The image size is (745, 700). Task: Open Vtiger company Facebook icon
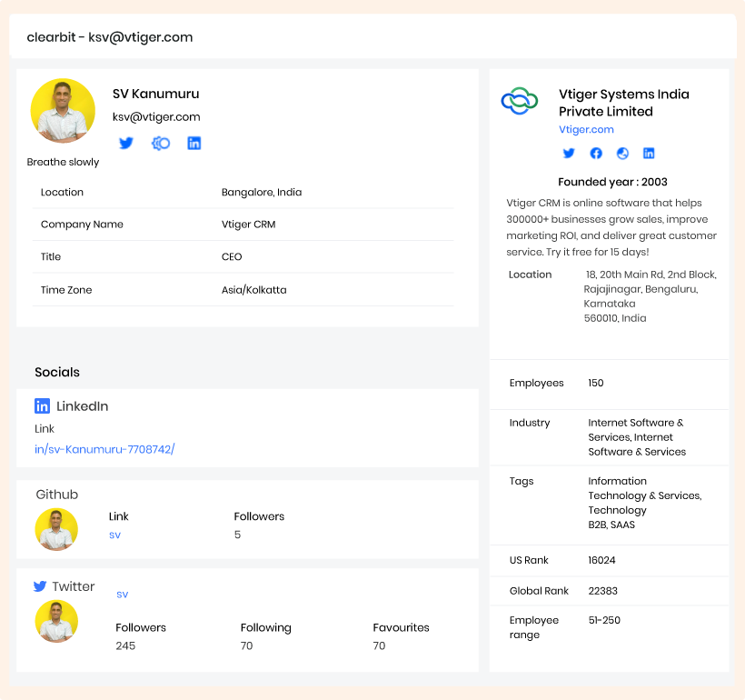click(596, 154)
